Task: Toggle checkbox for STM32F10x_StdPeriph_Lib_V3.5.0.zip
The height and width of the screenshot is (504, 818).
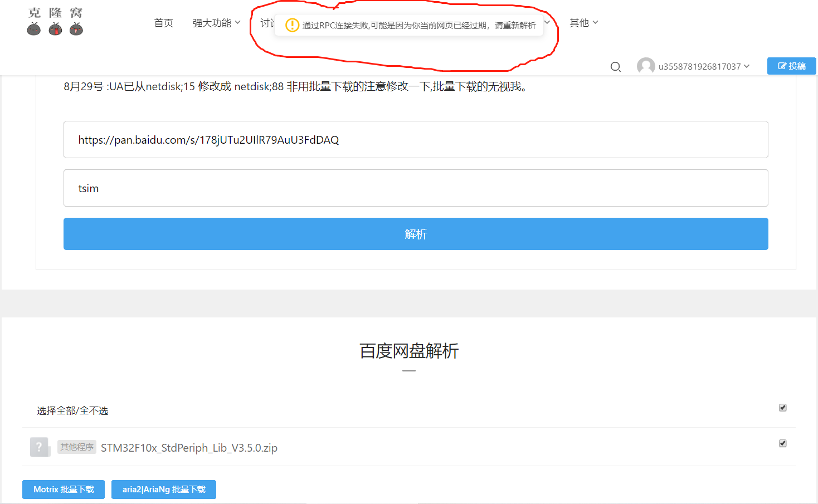Action: pyautogui.click(x=782, y=443)
